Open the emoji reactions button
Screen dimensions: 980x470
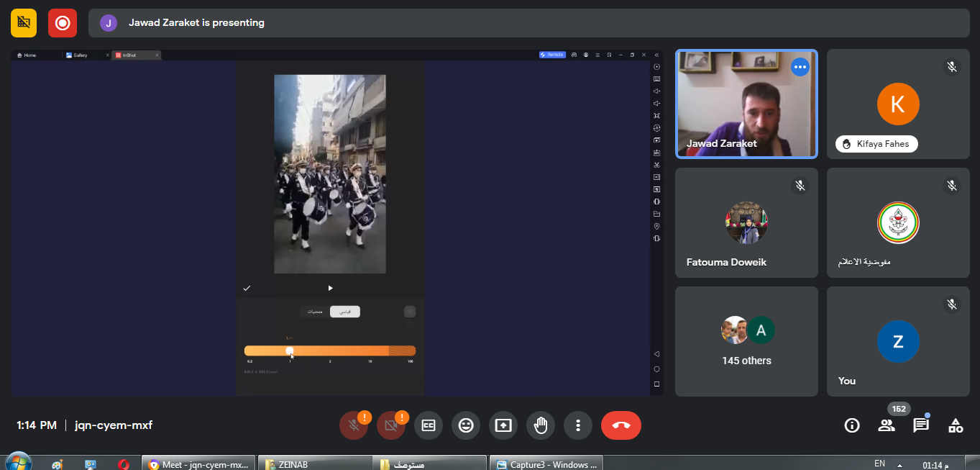pos(466,425)
